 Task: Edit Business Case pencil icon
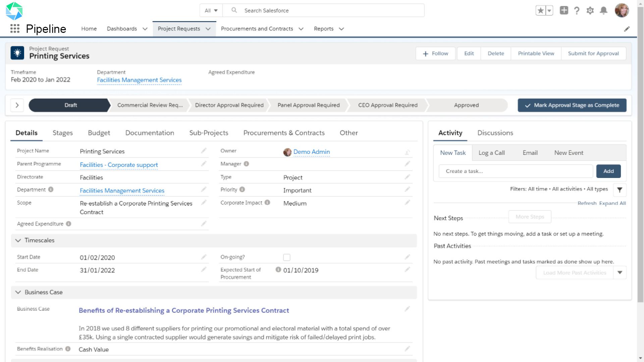pos(407,309)
